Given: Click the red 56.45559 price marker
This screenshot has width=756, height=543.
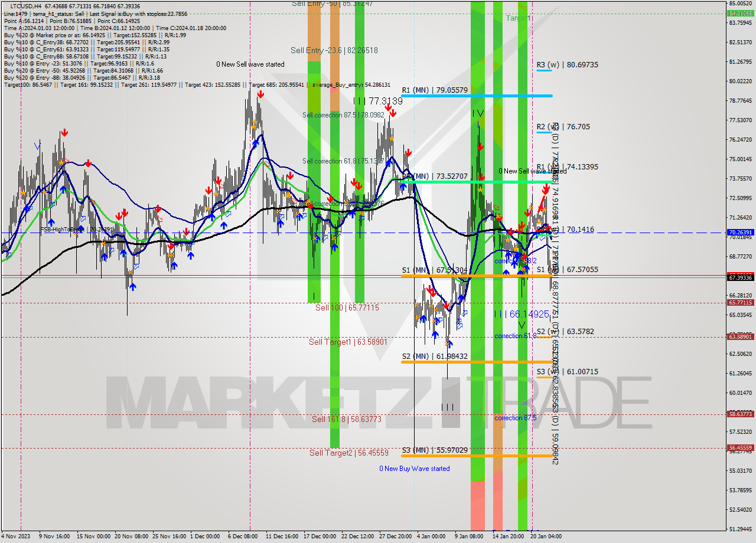Looking at the screenshot, I should click(x=740, y=448).
